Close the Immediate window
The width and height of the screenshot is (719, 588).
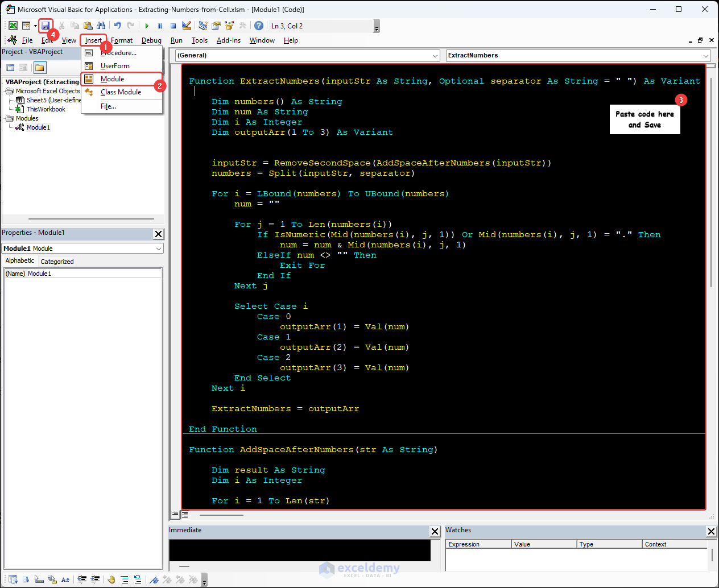coord(435,531)
